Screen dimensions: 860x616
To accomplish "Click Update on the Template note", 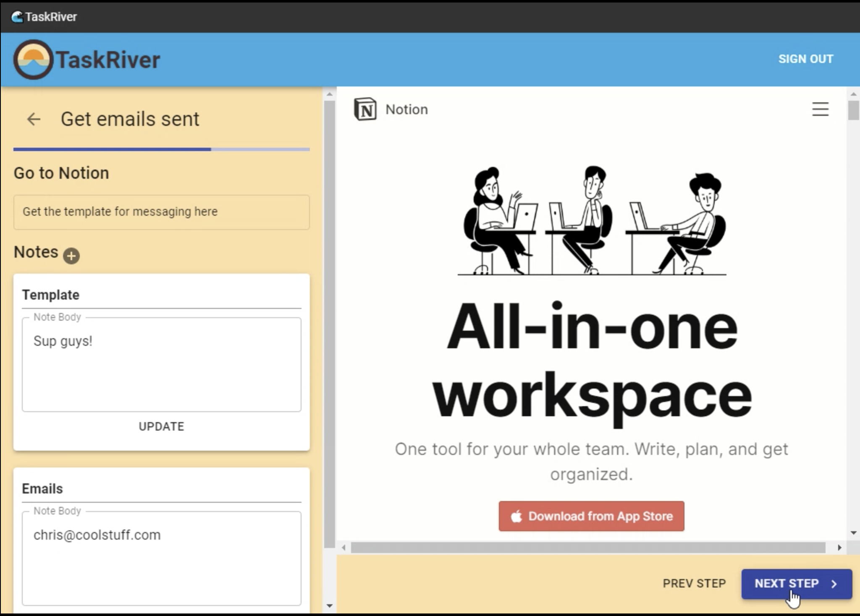I will [161, 426].
